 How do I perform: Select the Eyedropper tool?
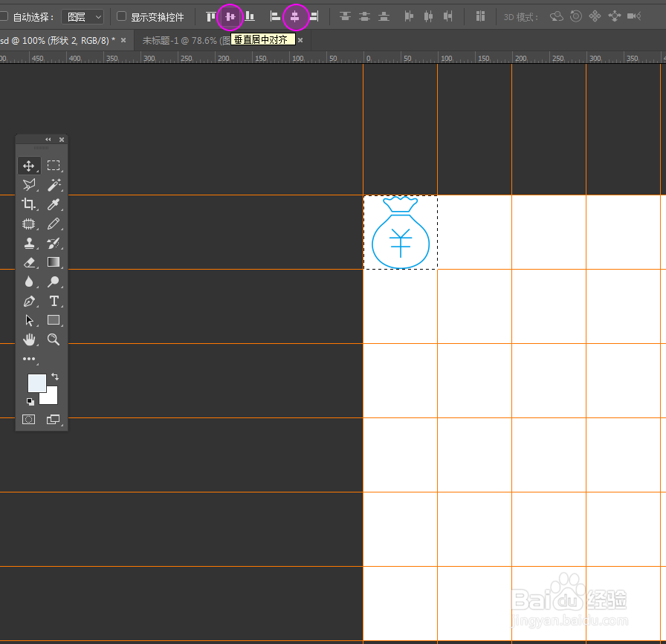point(54,204)
